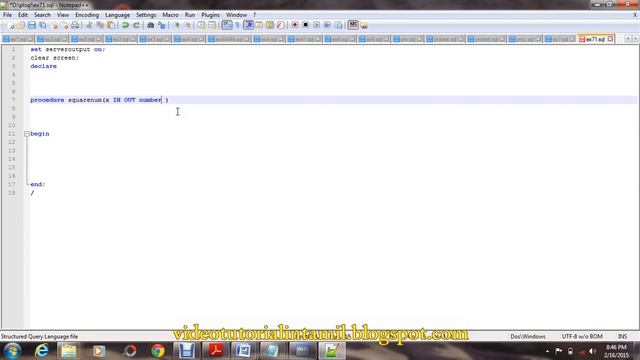Open the Encoding menu
This screenshot has width=640, height=360.
87,15
